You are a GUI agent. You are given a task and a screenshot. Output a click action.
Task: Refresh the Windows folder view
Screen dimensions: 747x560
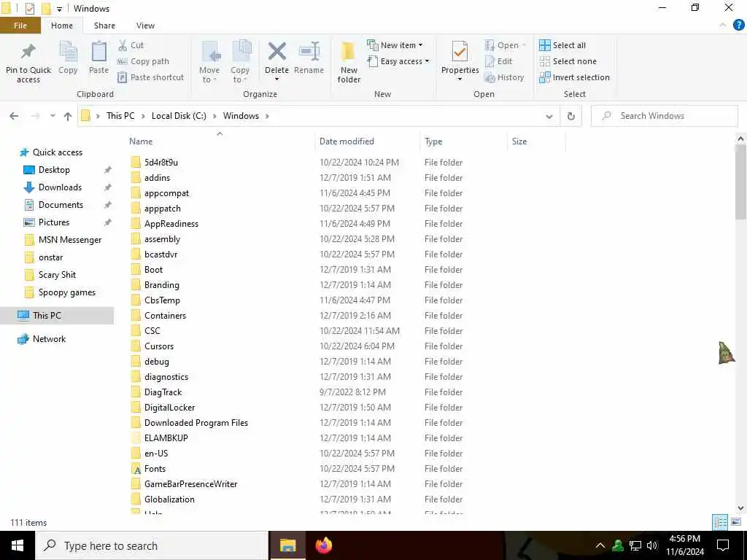click(570, 116)
